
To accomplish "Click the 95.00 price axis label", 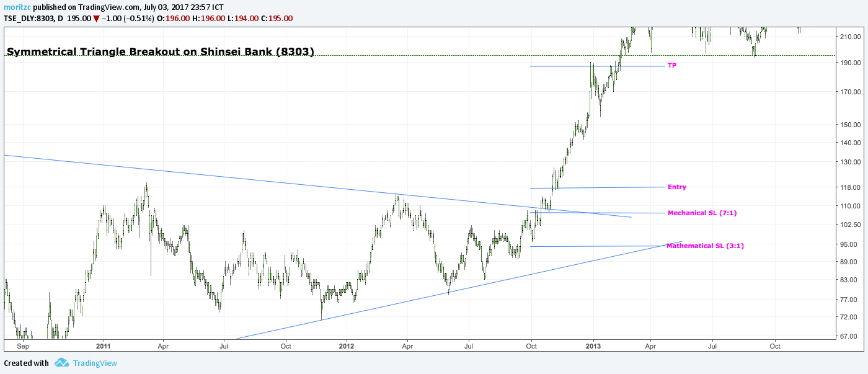I will [x=848, y=244].
